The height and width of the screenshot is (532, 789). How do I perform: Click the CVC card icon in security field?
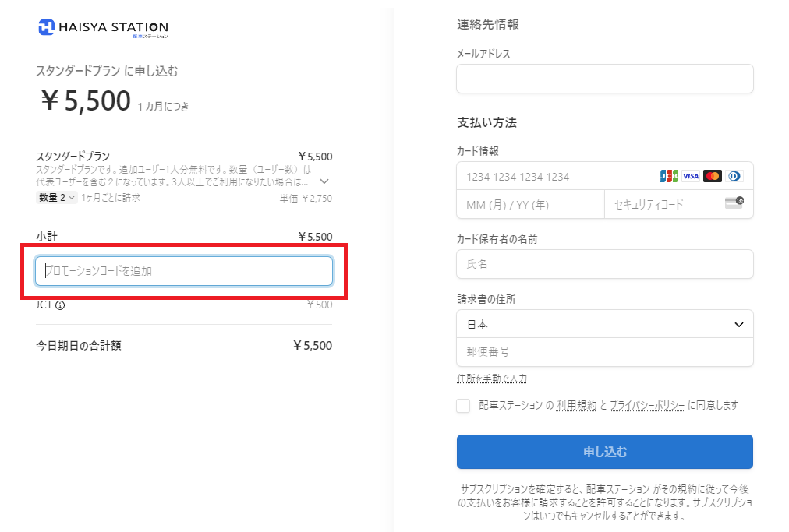click(734, 203)
